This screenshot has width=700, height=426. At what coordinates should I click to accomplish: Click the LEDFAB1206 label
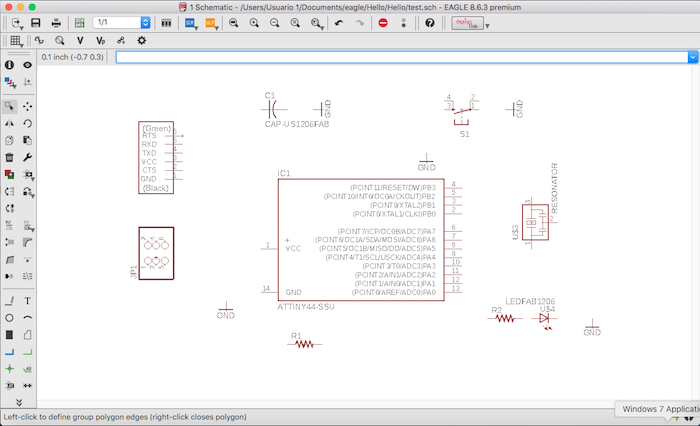530,301
